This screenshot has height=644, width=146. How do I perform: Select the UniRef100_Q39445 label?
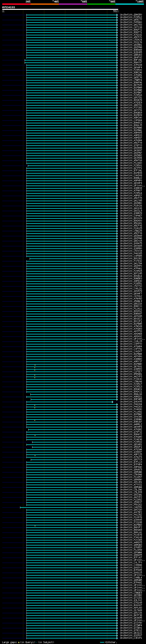[x=131, y=520]
